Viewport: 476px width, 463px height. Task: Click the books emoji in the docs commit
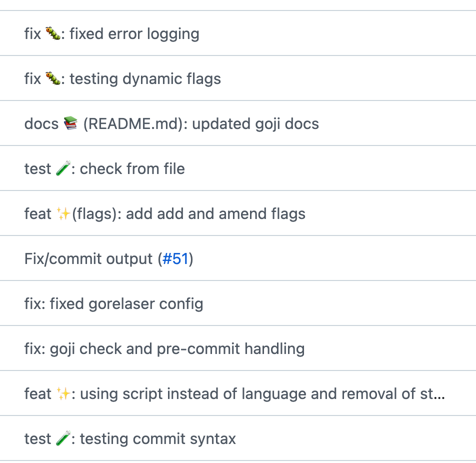point(70,123)
